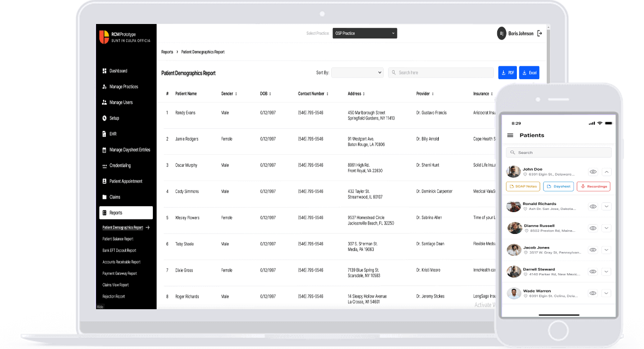Screen dimensions: 644x349
Task: Click the Search here input field
Action: (440, 73)
